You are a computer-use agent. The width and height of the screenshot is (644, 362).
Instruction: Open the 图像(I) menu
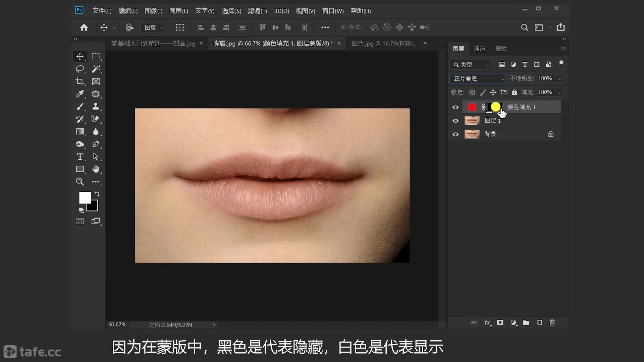pos(153,11)
